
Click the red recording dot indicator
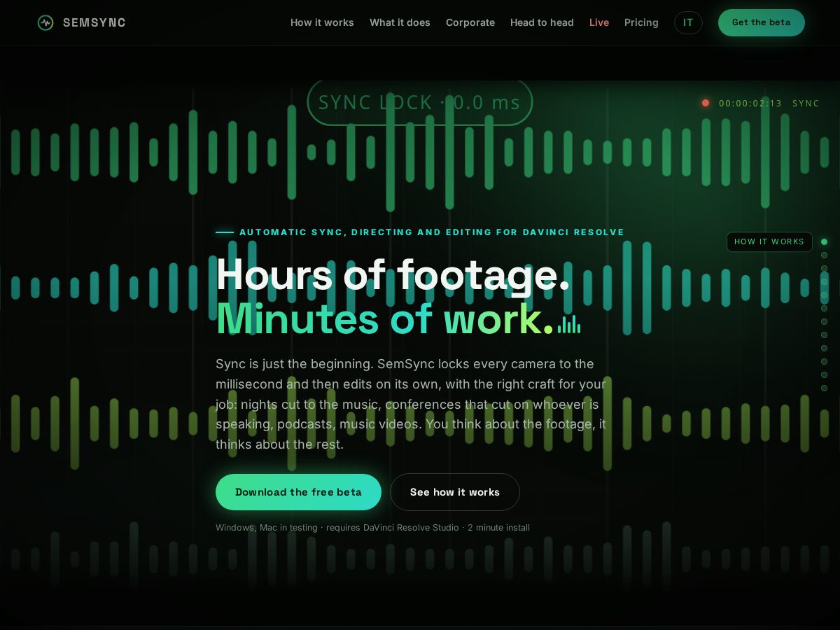click(706, 103)
